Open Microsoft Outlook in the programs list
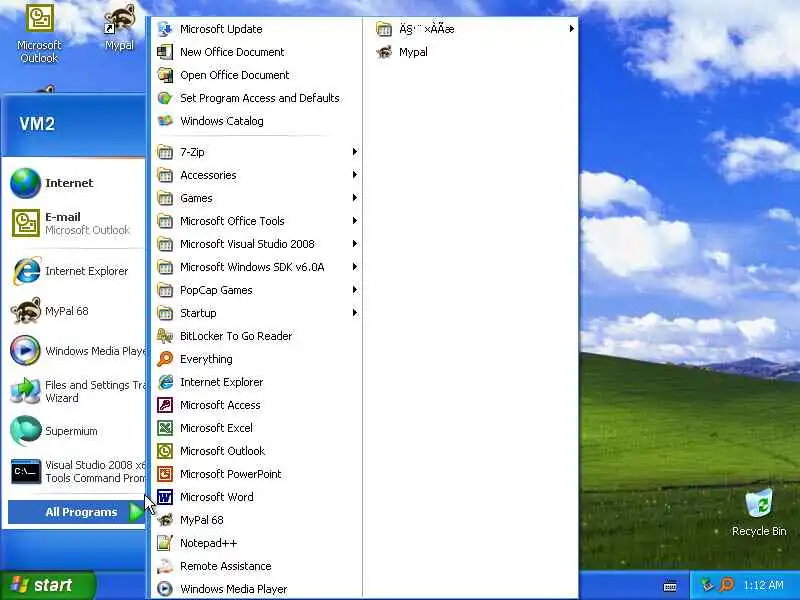The width and height of the screenshot is (800, 600). (257, 451)
